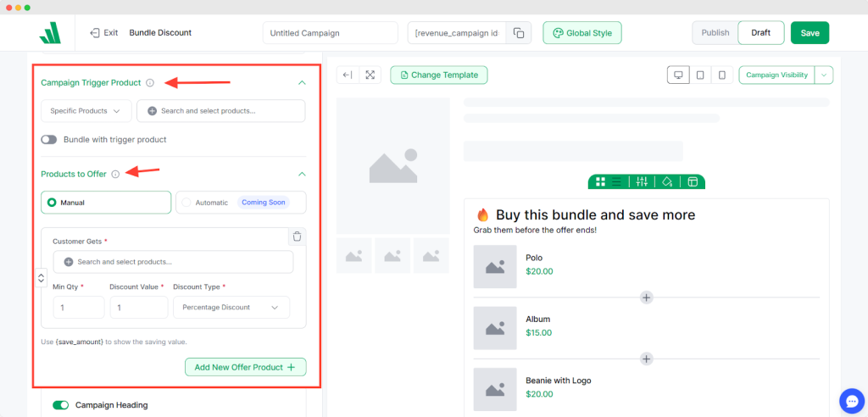Click the copy campaign ID icon
Image resolution: width=868 pixels, height=417 pixels.
pos(519,33)
